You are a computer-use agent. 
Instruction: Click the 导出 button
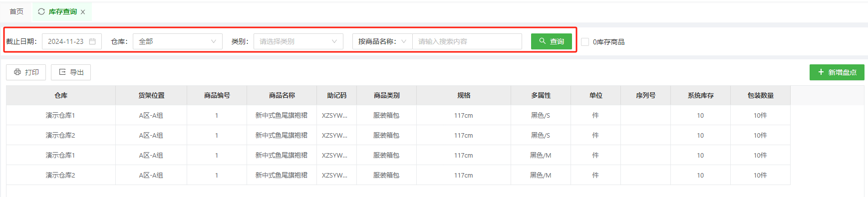click(71, 72)
